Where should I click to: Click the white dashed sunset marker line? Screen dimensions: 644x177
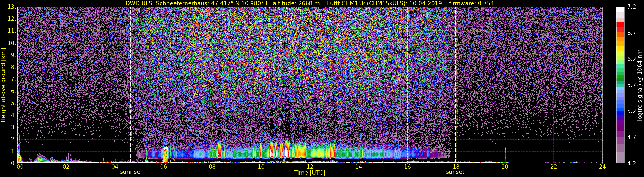click(455, 85)
